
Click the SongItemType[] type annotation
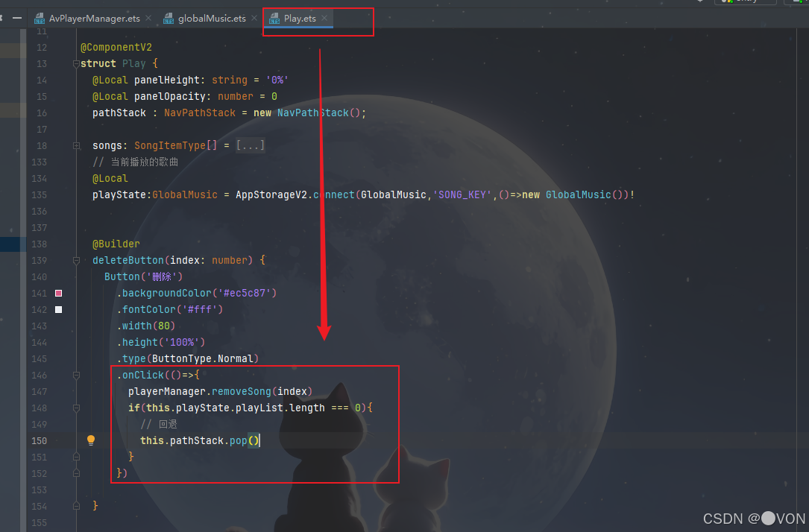coord(175,145)
